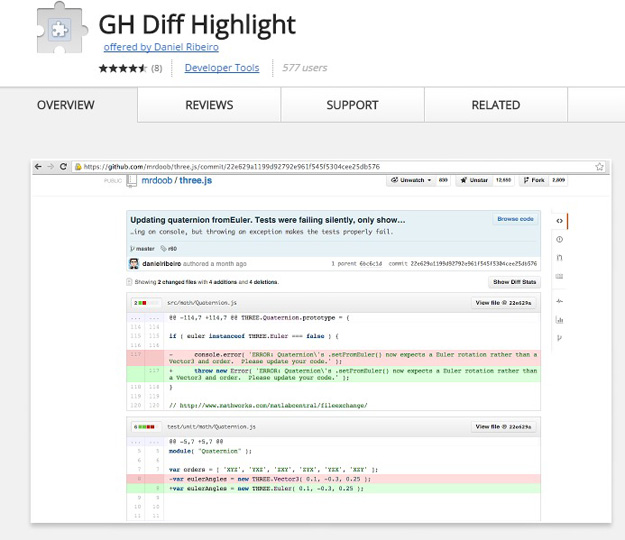Viewport: 625px width, 540px height.
Task: Open the Unwatch dropdown button
Action: (411, 180)
